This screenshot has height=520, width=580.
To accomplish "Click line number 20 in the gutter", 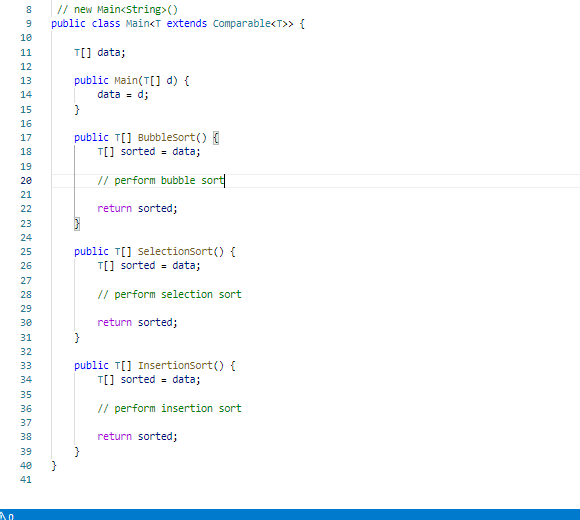I will pos(26,180).
